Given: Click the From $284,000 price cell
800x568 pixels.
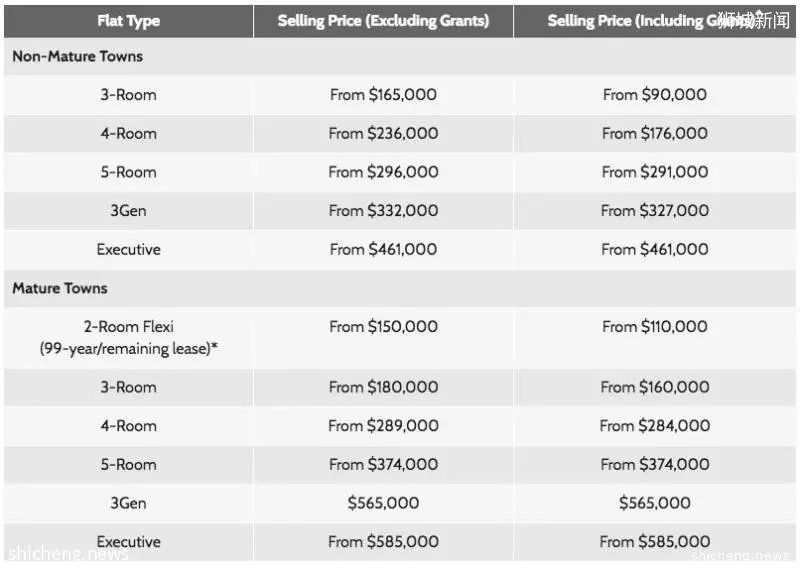Looking at the screenshot, I should coord(655,426).
